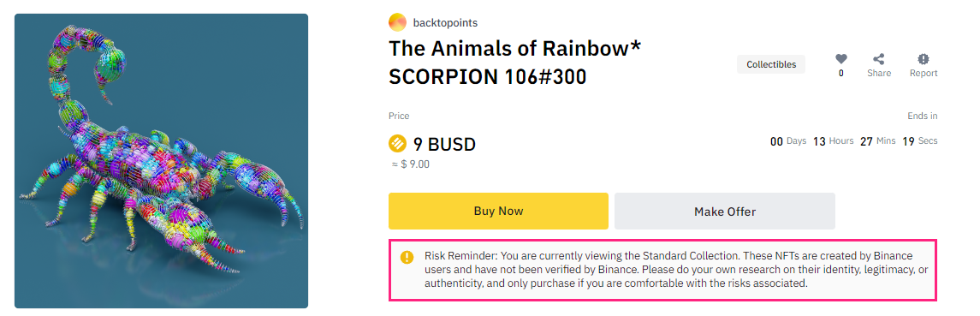This screenshot has height=316, width=980.
Task: Click the Report badge icon
Action: [x=924, y=59]
